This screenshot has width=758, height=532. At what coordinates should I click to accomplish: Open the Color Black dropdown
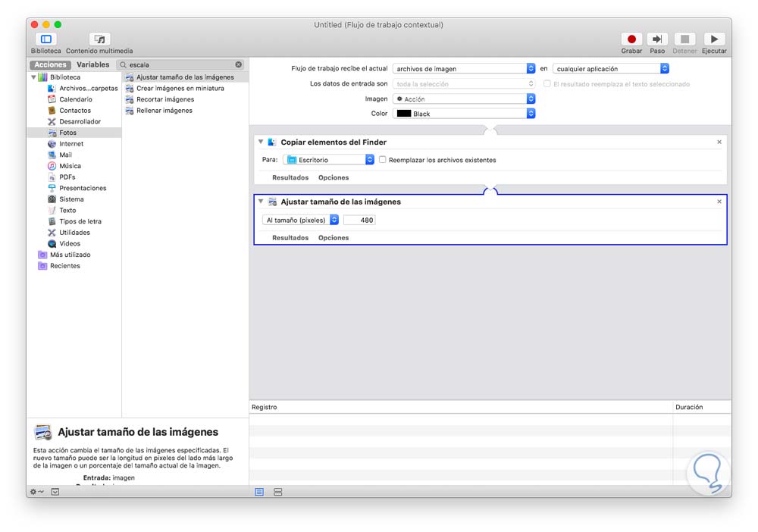click(464, 114)
